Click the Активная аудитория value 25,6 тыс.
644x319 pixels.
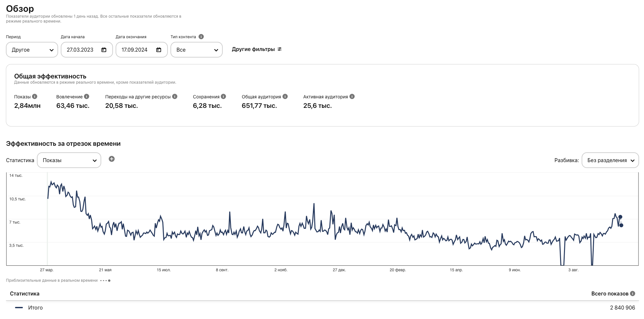[x=317, y=106]
